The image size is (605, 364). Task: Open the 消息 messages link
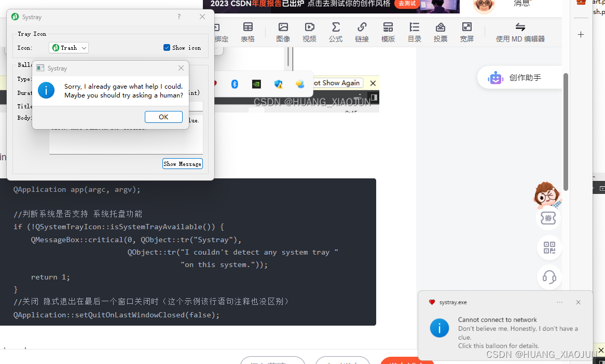[x=521, y=4]
